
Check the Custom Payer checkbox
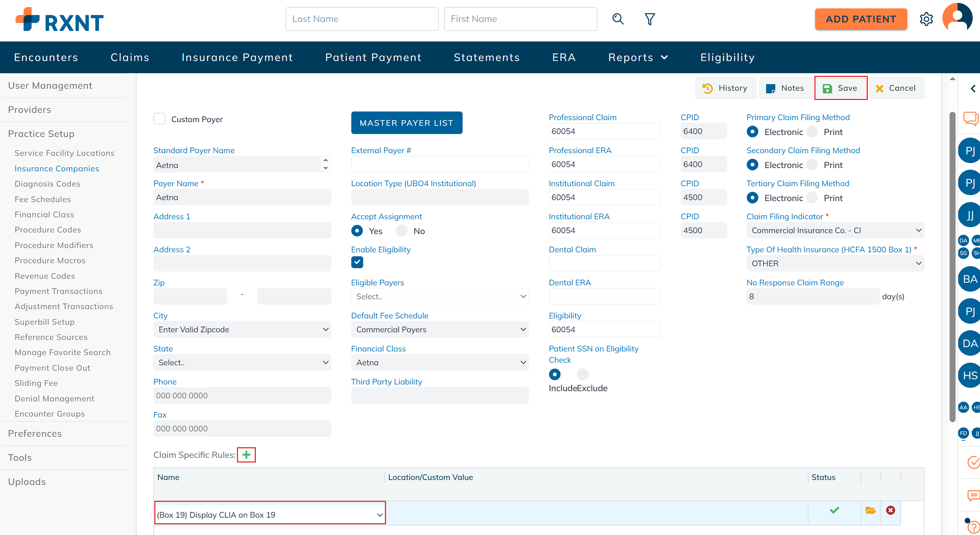[159, 119]
